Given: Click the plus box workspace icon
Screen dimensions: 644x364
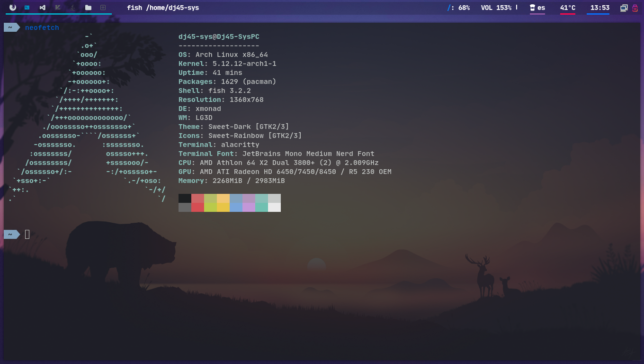Looking at the screenshot, I should pyautogui.click(x=103, y=8).
